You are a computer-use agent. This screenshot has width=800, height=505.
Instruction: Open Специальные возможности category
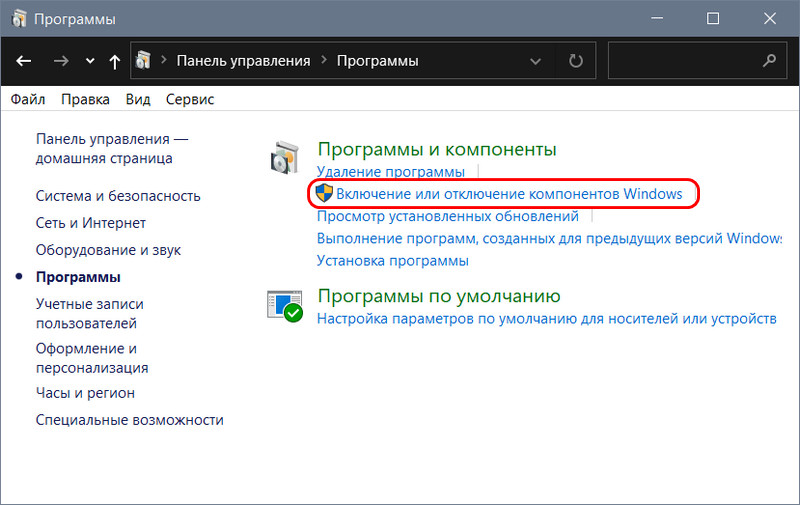[x=130, y=420]
